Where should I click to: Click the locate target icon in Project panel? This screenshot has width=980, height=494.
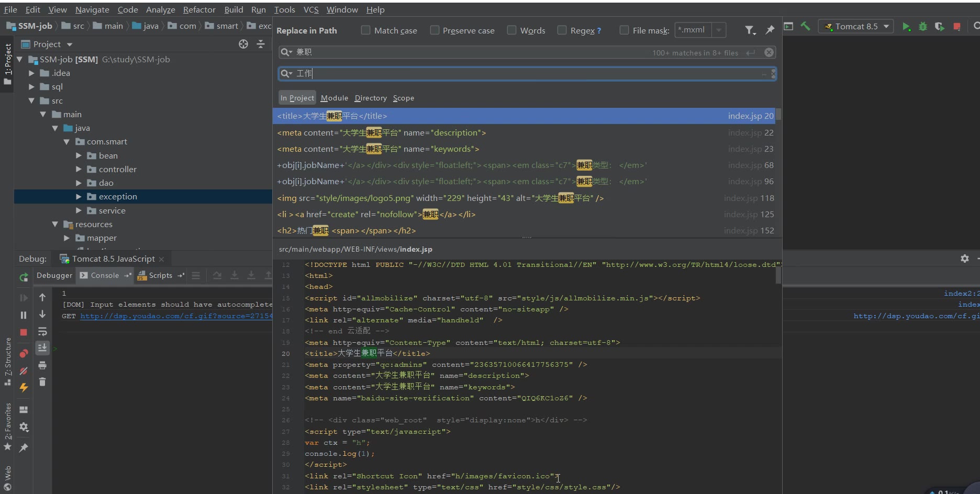(243, 44)
